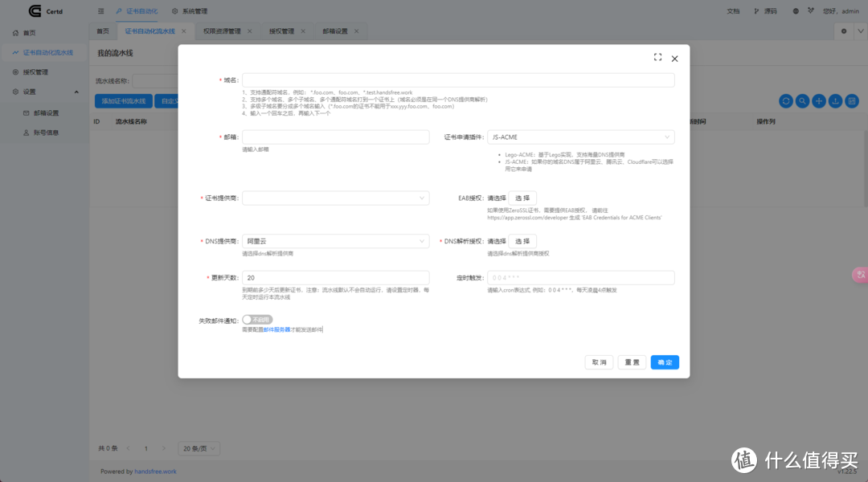Image resolution: width=868 pixels, height=482 pixels.
Task: Click the sidebar collapse icon beside Certd logo
Action: (100, 11)
